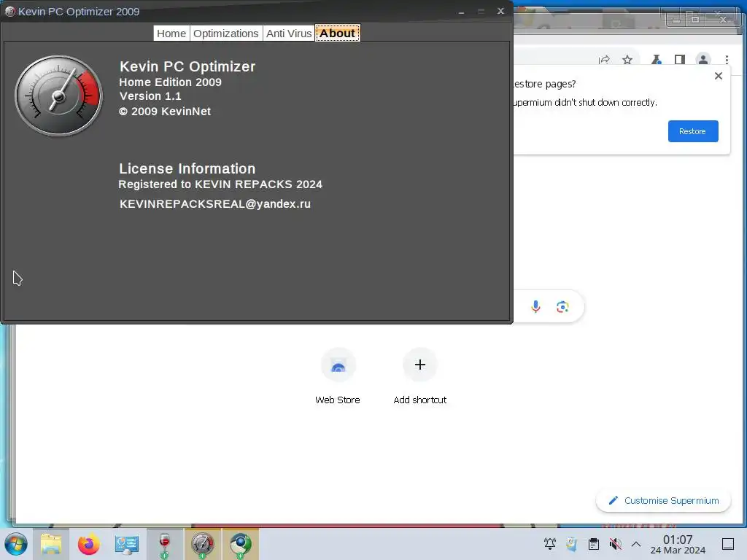Click the notification bell tray icon

click(550, 543)
